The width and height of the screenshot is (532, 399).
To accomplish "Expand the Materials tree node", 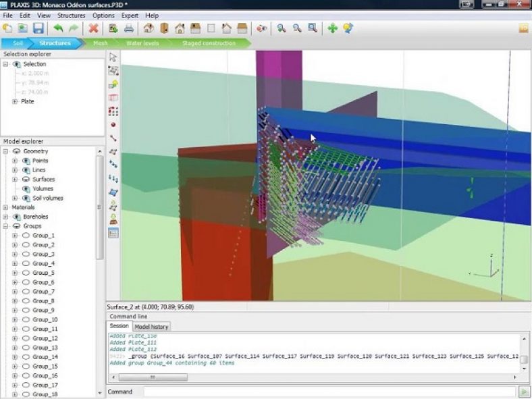I will click(x=5, y=207).
